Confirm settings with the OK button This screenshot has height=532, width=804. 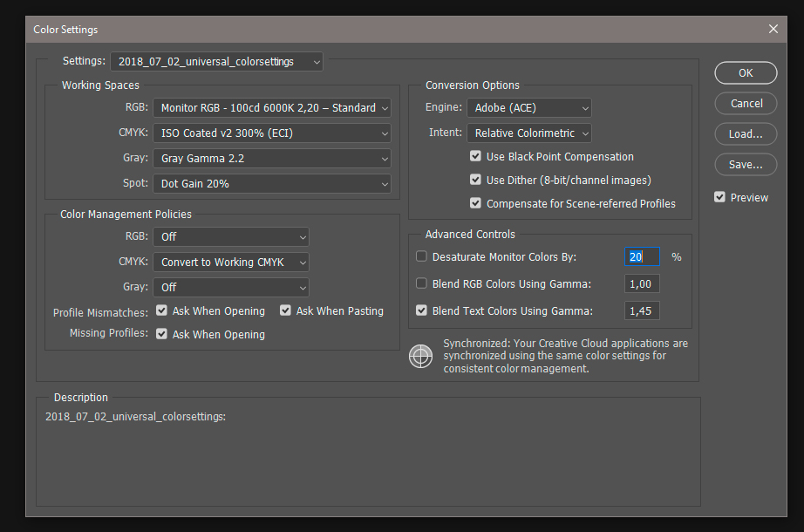pos(746,73)
